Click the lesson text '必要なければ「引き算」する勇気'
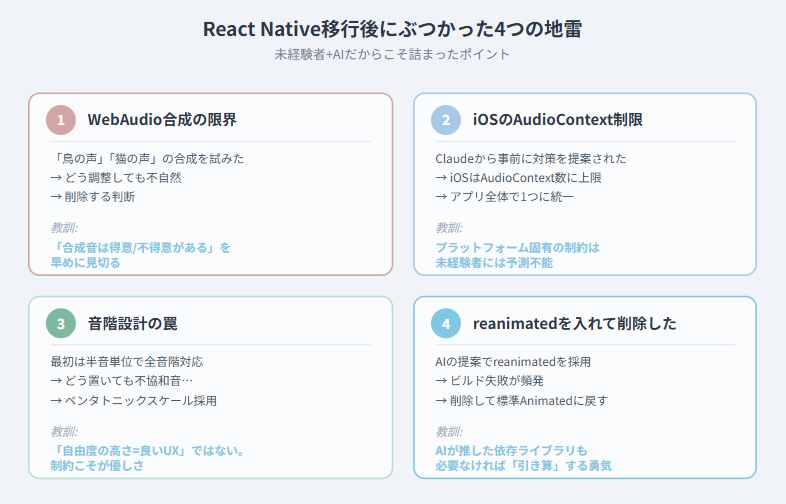This screenshot has width=786, height=504. (523, 466)
